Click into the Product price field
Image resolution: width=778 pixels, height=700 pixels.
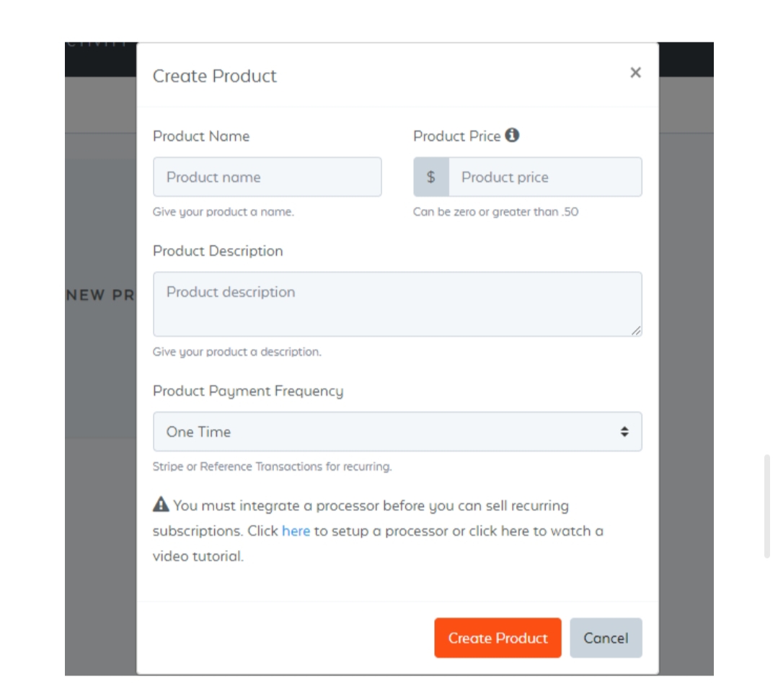pos(544,177)
